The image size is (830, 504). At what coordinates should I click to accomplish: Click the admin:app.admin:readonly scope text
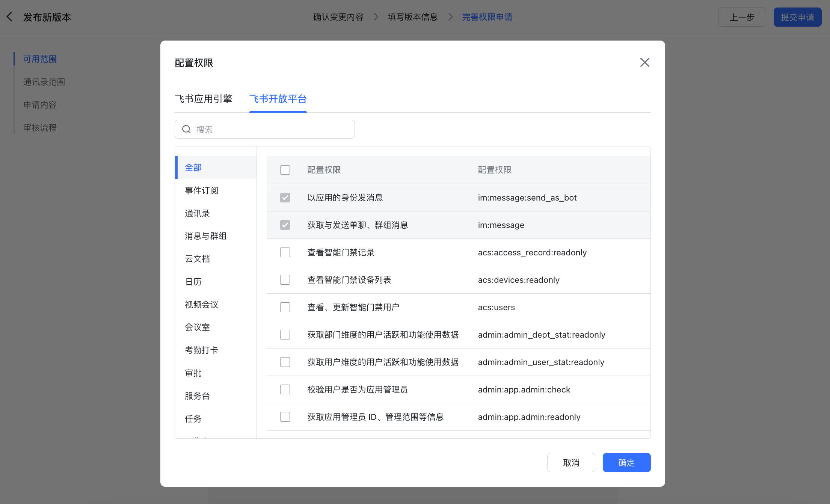point(529,417)
